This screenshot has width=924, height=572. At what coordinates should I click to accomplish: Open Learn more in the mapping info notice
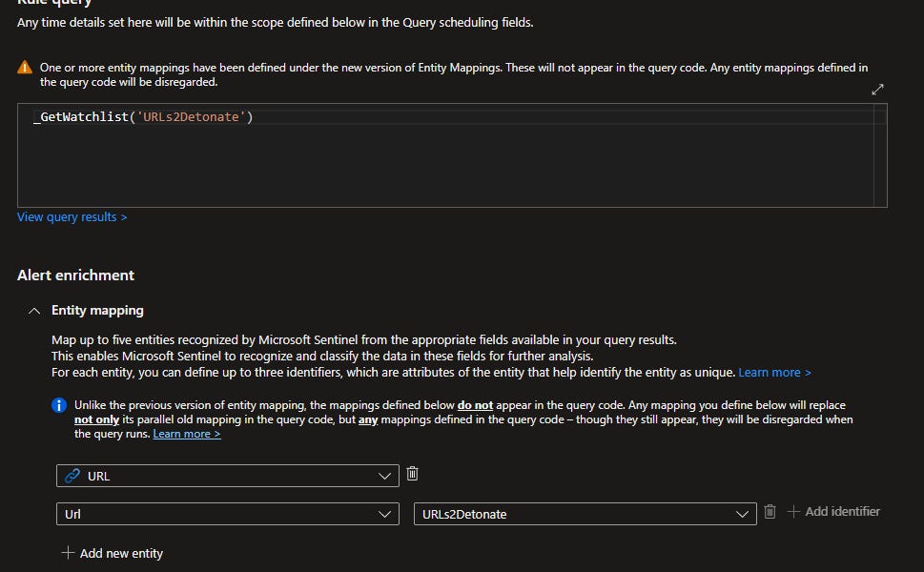pos(186,434)
